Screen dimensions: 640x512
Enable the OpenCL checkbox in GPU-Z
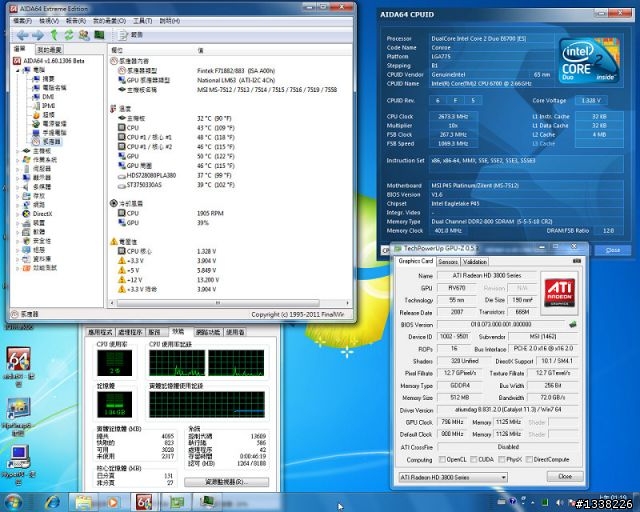pyautogui.click(x=442, y=460)
